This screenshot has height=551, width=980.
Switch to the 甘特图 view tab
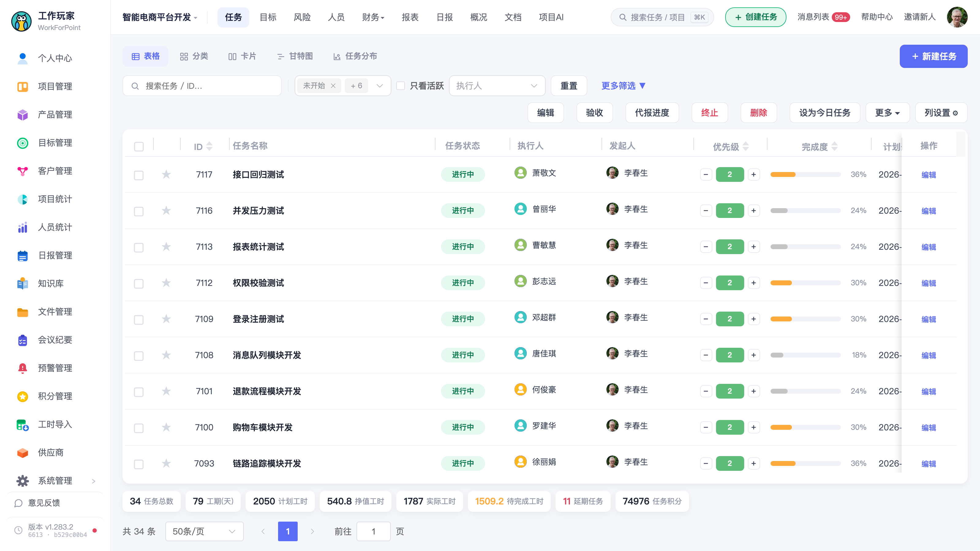pyautogui.click(x=295, y=56)
